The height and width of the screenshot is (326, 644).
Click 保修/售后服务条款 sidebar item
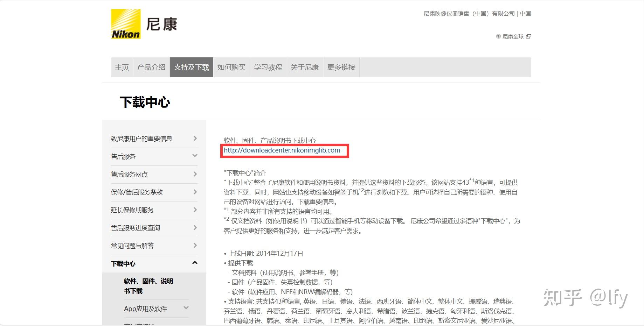pos(137,192)
